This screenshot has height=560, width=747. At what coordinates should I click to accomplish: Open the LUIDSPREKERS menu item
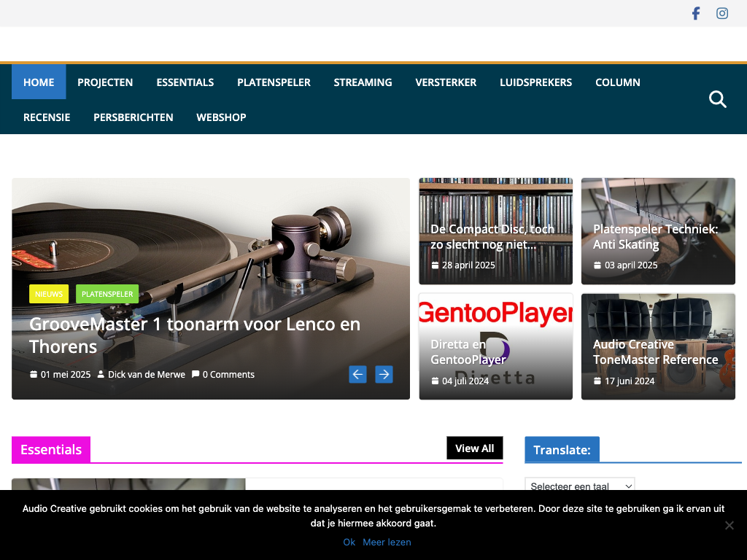pos(536,82)
